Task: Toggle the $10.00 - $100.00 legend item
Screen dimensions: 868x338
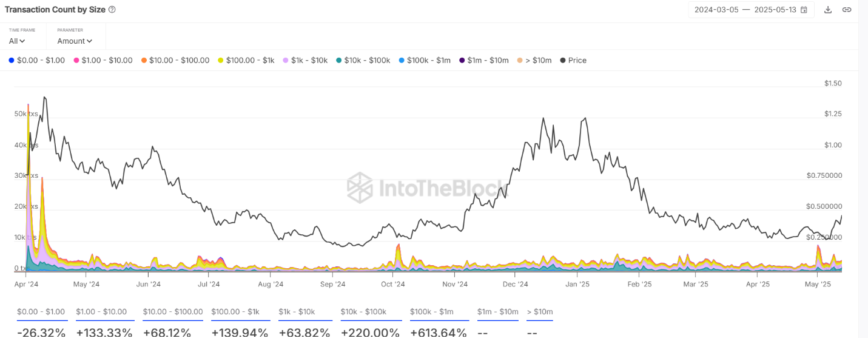Action: tap(175, 60)
